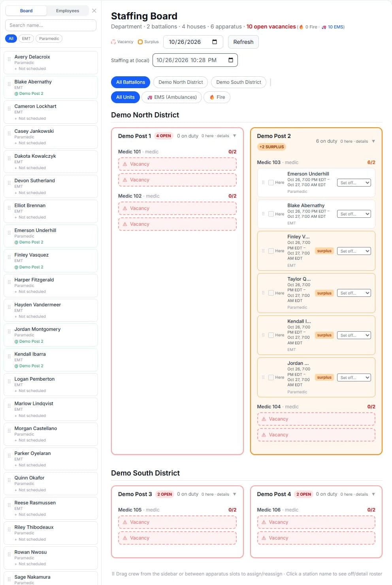The width and height of the screenshot is (392, 585).
Task: Check Here box for Taylor Q.
Action: 271,293
